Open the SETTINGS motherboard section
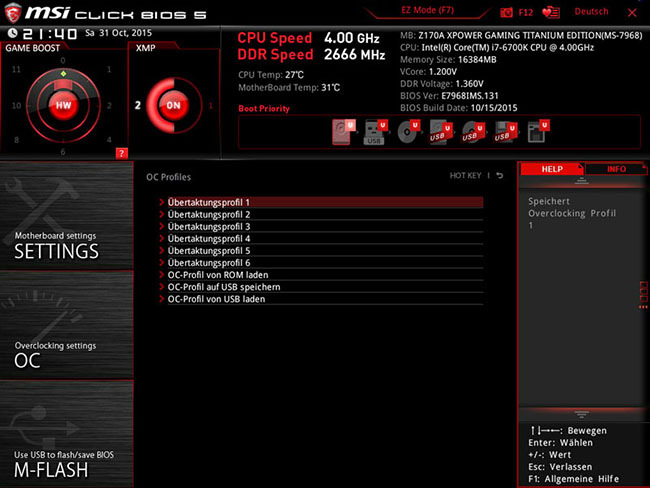This screenshot has width=650, height=488. click(x=66, y=216)
